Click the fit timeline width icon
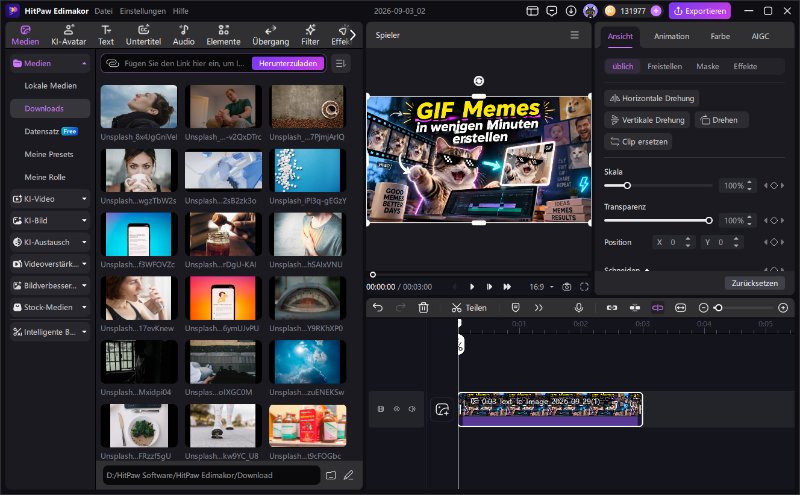 (x=680, y=307)
